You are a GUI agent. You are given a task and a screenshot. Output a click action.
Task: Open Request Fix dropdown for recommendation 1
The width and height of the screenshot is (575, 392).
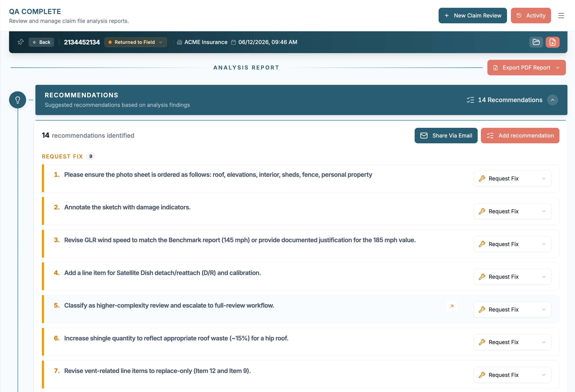[x=512, y=179]
